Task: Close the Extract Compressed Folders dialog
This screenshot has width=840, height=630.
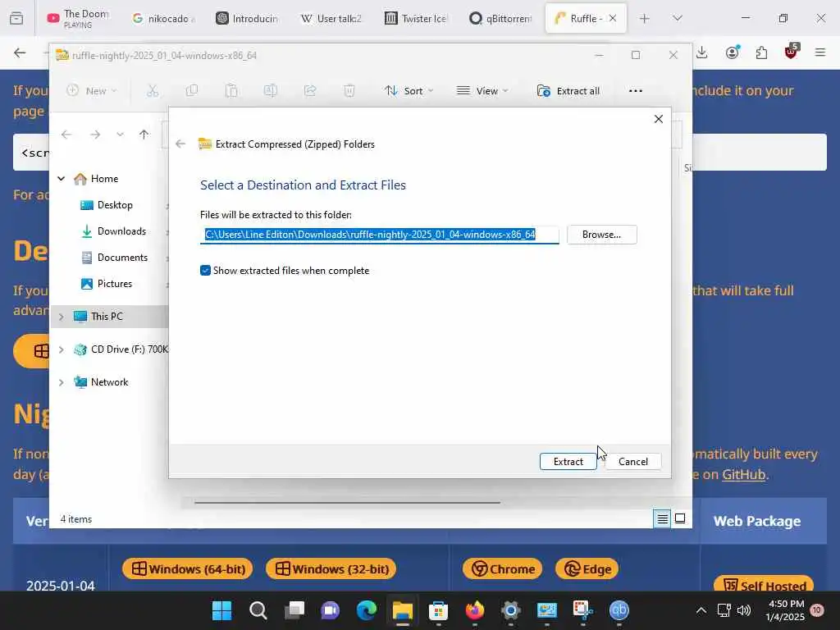Action: 659,119
